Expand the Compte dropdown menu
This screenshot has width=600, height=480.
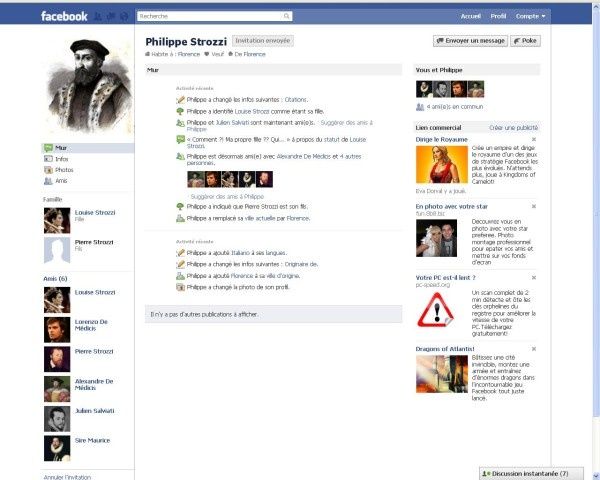pos(531,17)
